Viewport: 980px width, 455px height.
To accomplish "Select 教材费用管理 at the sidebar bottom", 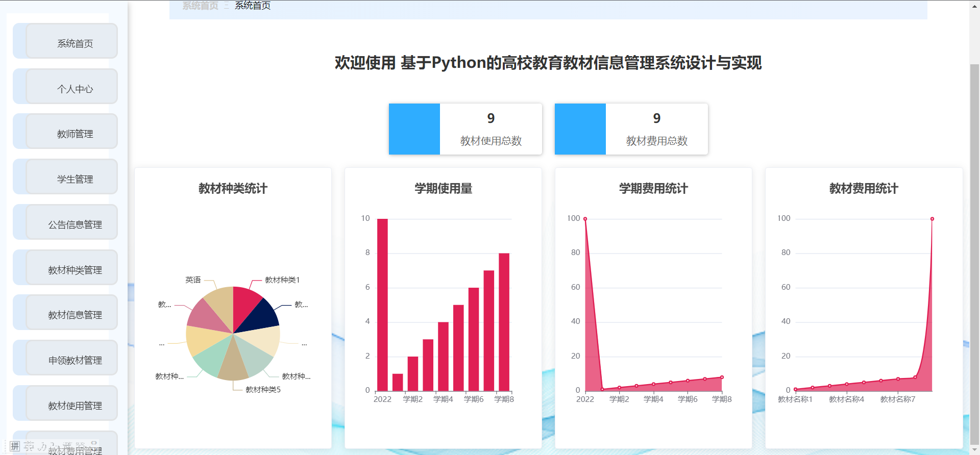I will (72, 443).
